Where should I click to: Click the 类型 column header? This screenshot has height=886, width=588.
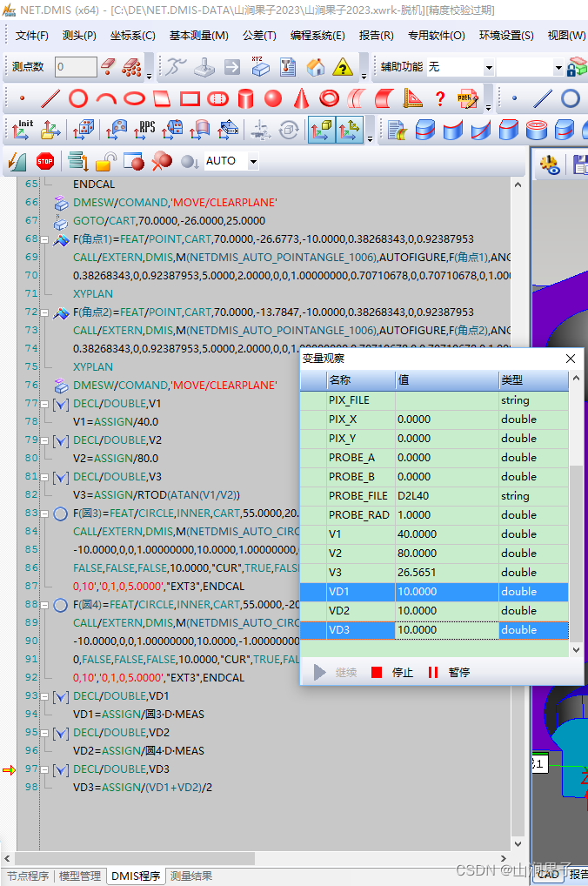tap(533, 380)
